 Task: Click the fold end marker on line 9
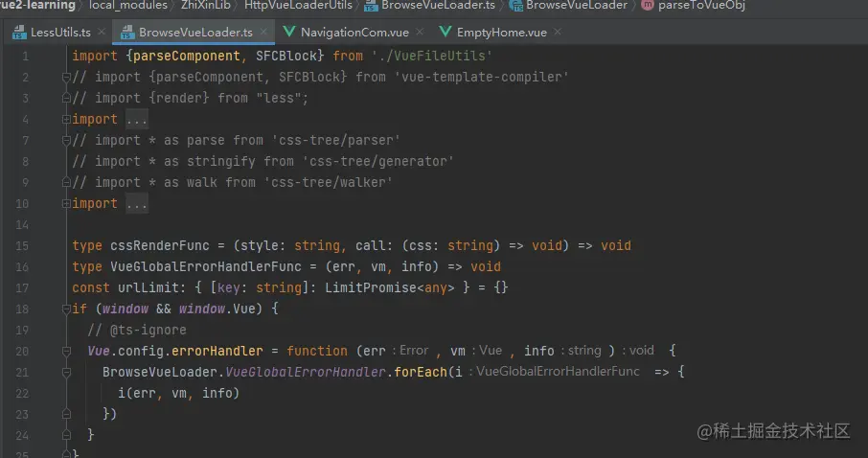click(x=66, y=182)
